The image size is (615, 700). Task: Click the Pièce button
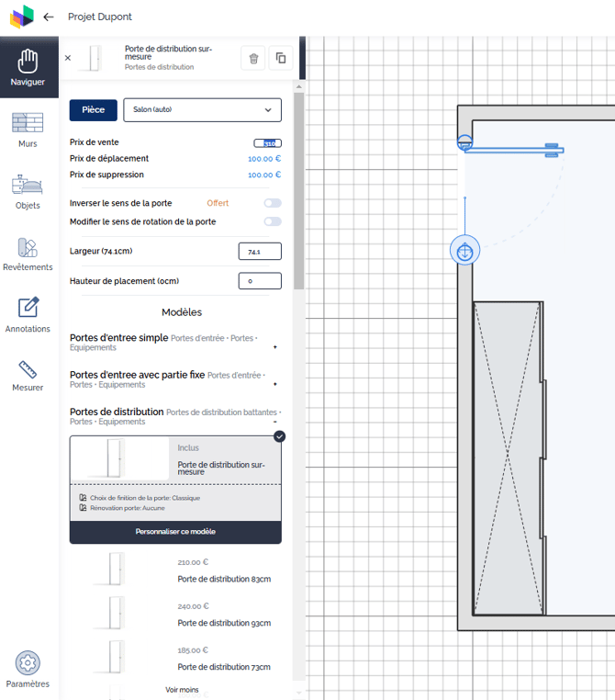pyautogui.click(x=94, y=110)
